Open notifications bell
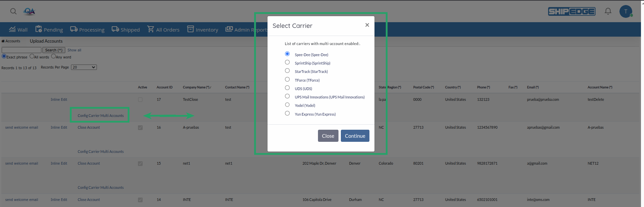The image size is (644, 207). pos(608,11)
